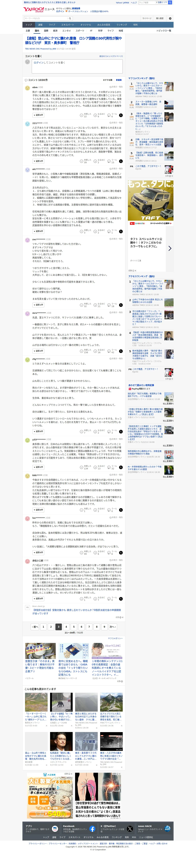Open the ヤフコメポリシー link

click(x=115, y=639)
